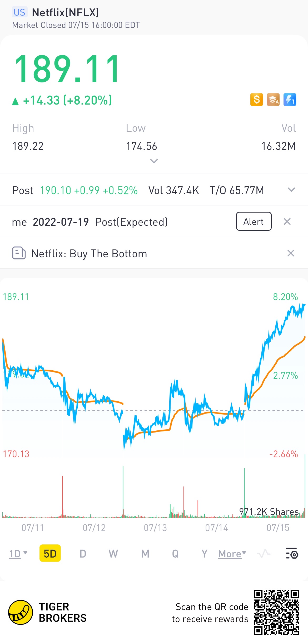This screenshot has width=308, height=644.
Task: Tap the 07/13 date on chart axis
Action: [155, 528]
